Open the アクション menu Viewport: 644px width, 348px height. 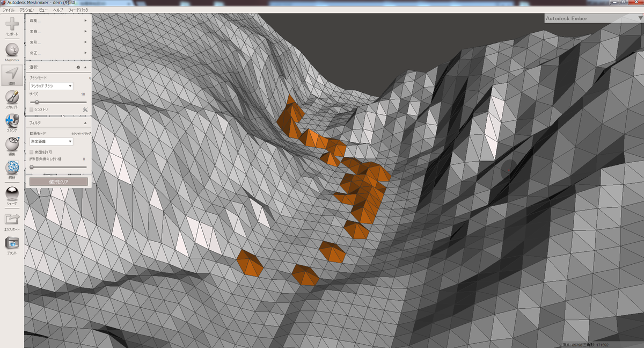(x=26, y=10)
